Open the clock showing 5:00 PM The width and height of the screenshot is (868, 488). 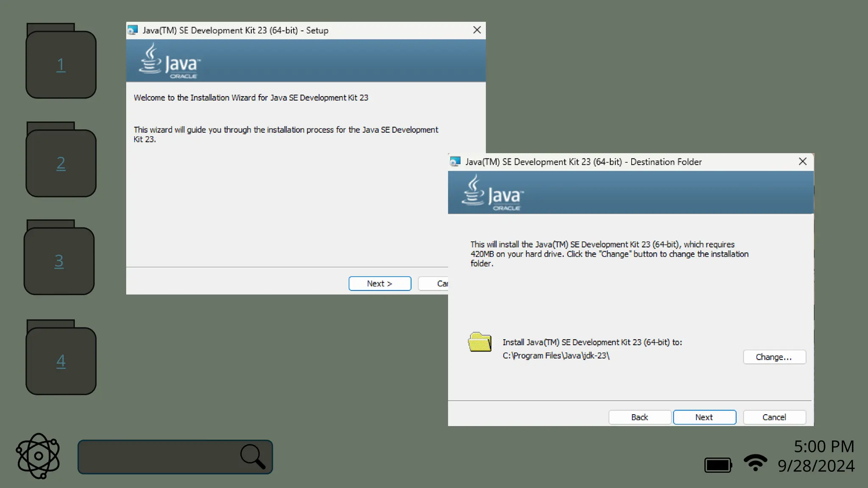[824, 446]
